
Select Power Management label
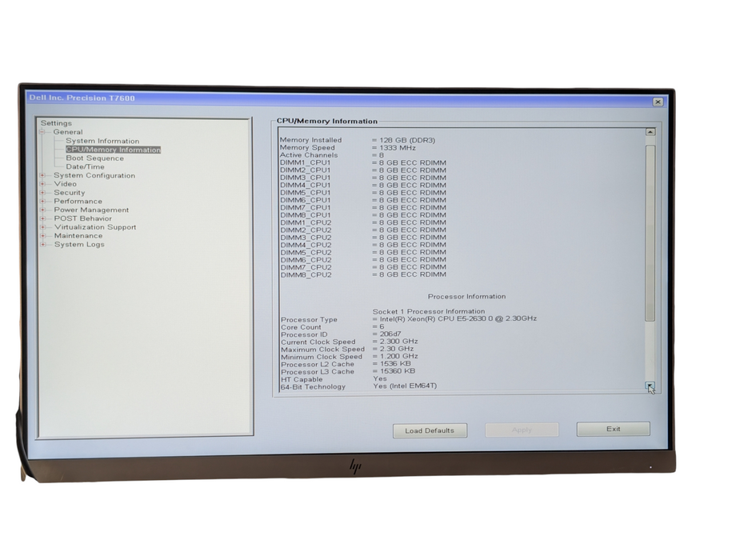[91, 210]
